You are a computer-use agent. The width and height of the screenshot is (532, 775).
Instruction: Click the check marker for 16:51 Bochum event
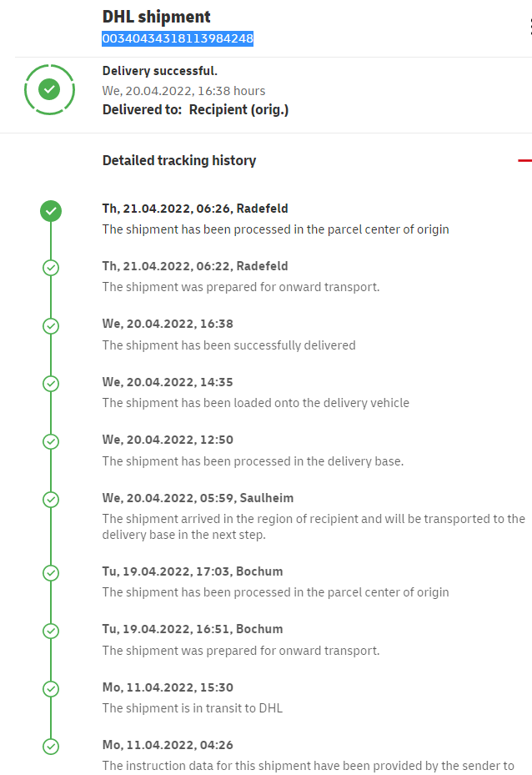(51, 631)
